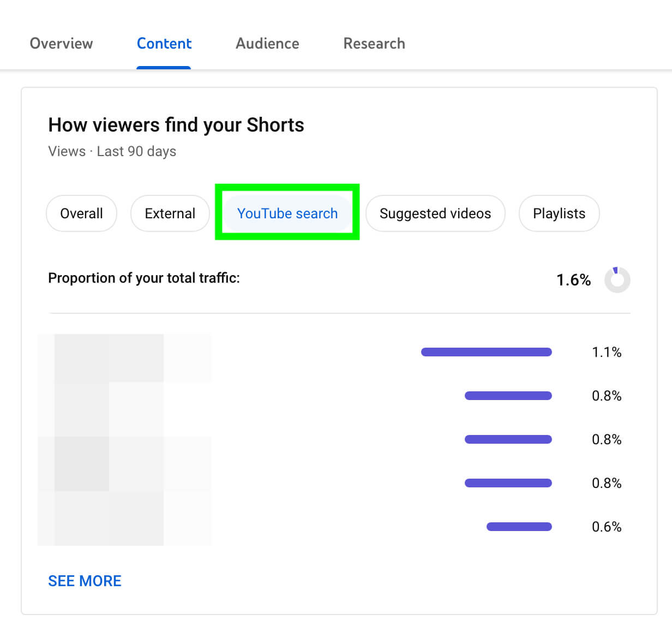Click SEE MORE link
Viewport: 672px width, 626px height.
[85, 581]
